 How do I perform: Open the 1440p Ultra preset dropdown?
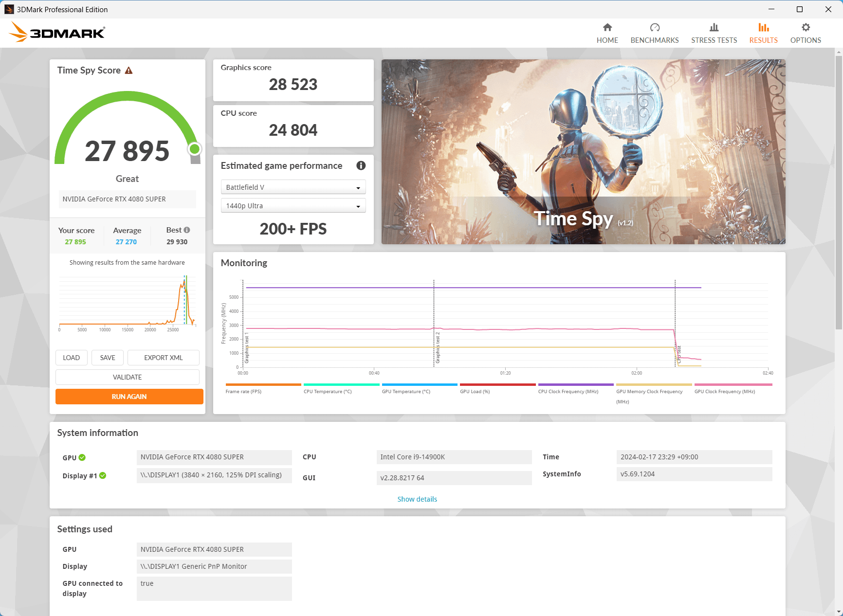(293, 206)
